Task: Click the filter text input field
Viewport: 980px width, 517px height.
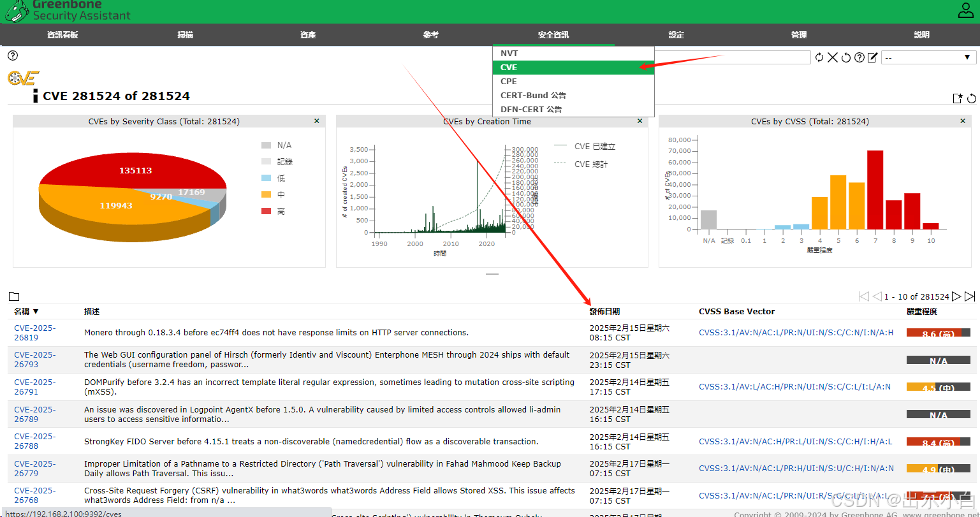Action: pos(733,57)
